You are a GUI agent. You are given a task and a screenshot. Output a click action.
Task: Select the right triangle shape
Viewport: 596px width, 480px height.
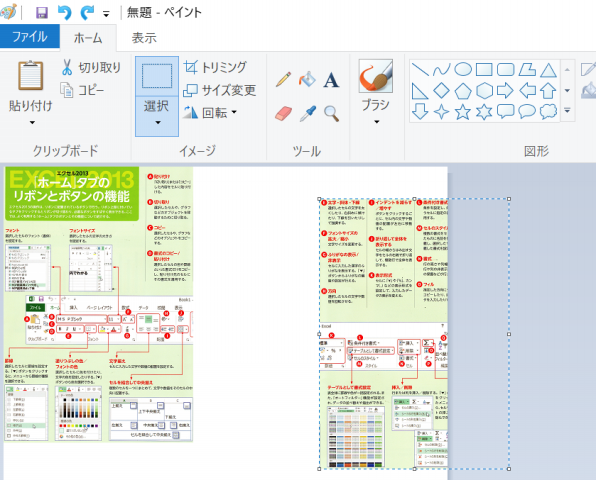tap(420, 91)
